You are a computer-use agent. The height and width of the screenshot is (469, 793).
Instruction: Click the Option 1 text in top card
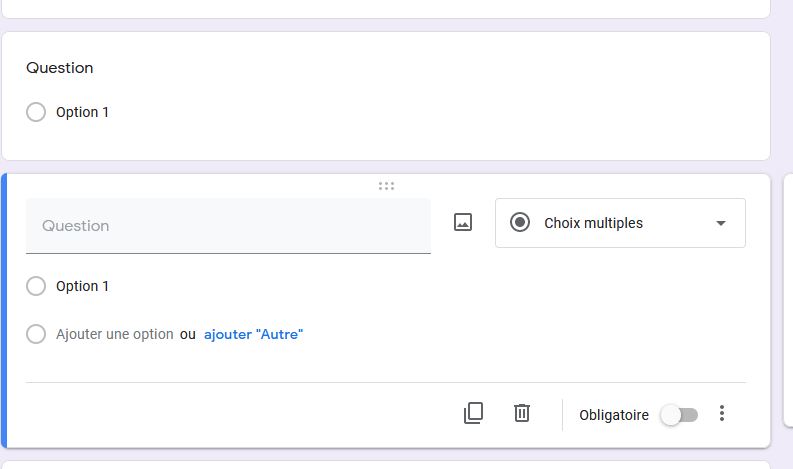click(82, 112)
